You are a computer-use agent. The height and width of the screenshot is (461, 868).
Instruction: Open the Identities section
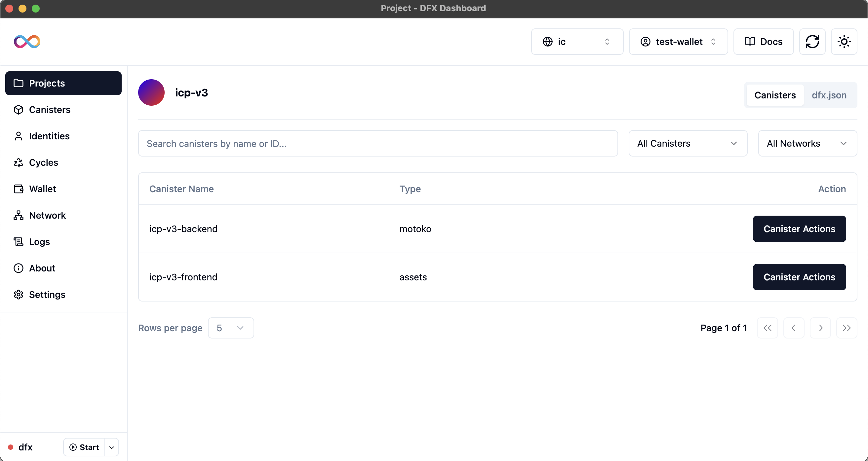pos(49,136)
